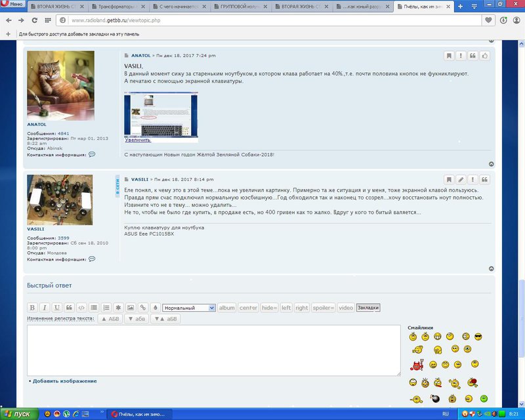This screenshot has width=525, height=420.
Task: Click the quick reply text area
Action: pyautogui.click(x=214, y=350)
